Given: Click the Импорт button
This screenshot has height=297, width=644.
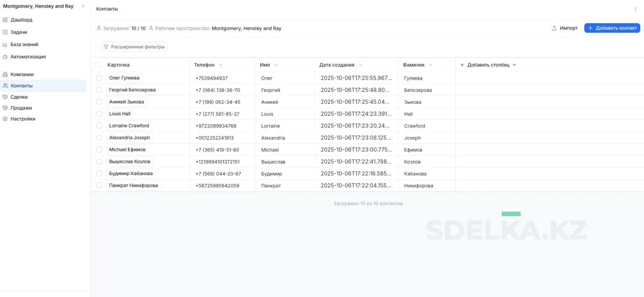Looking at the screenshot, I should pos(564,28).
